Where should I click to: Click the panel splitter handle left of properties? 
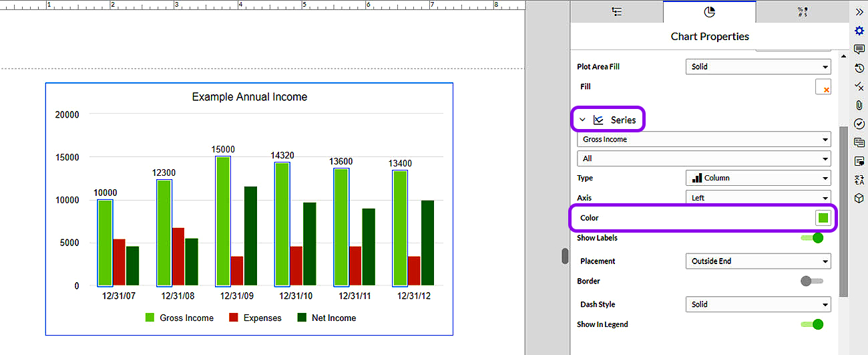[565, 256]
